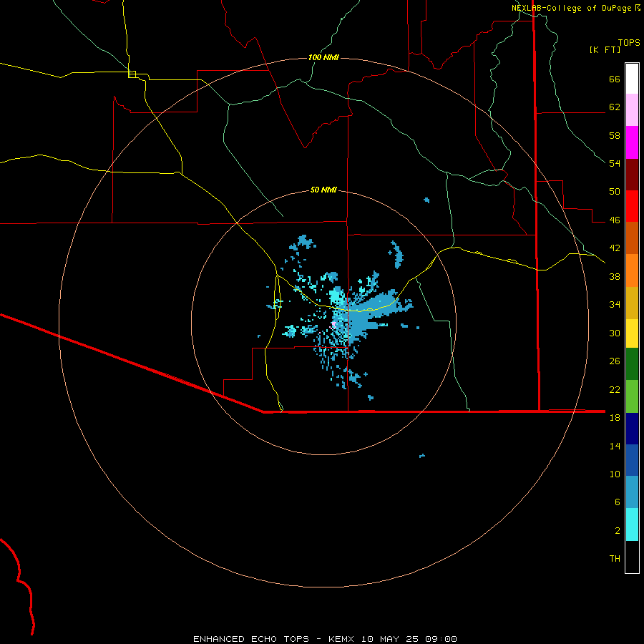The height and width of the screenshot is (644, 644).
Task: Click the 42 legend value
Action: (x=615, y=248)
